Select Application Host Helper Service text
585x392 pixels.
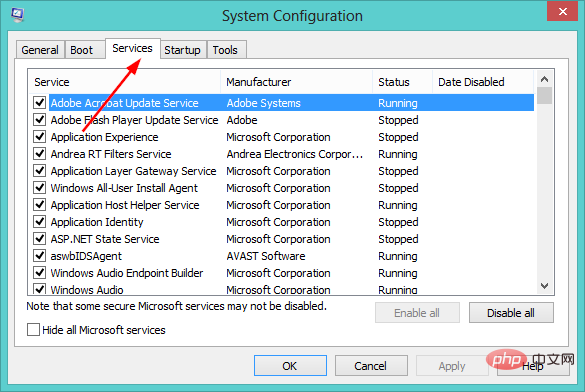tap(125, 205)
